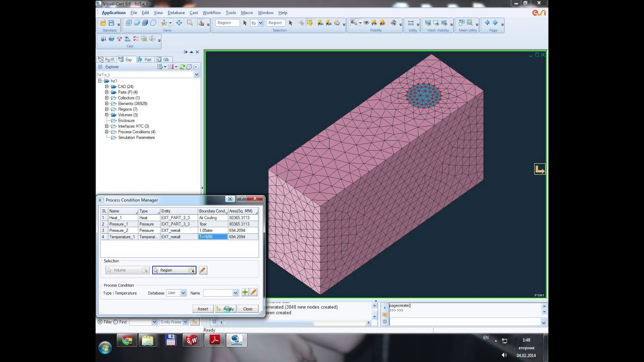Switch to the Pg/Fl tab
Viewport: 644px width, 362px height.
[x=107, y=59]
